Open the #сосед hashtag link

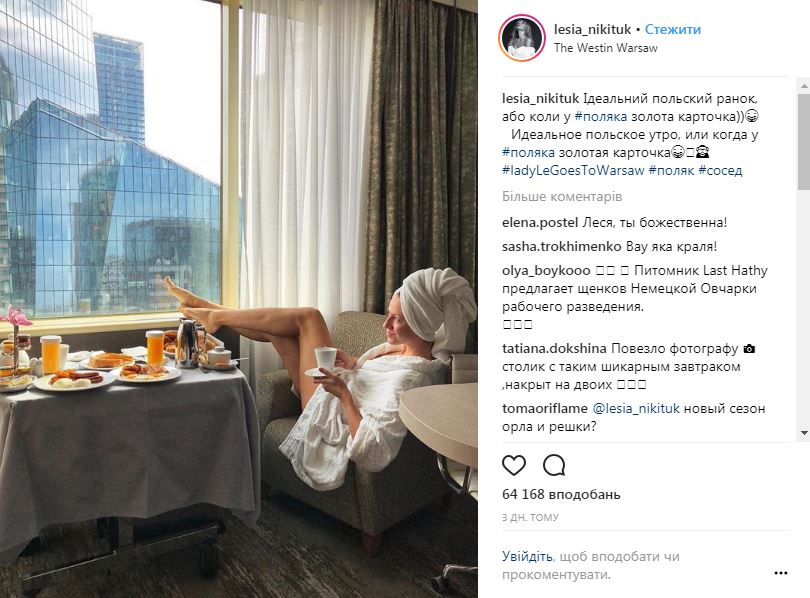(720, 170)
